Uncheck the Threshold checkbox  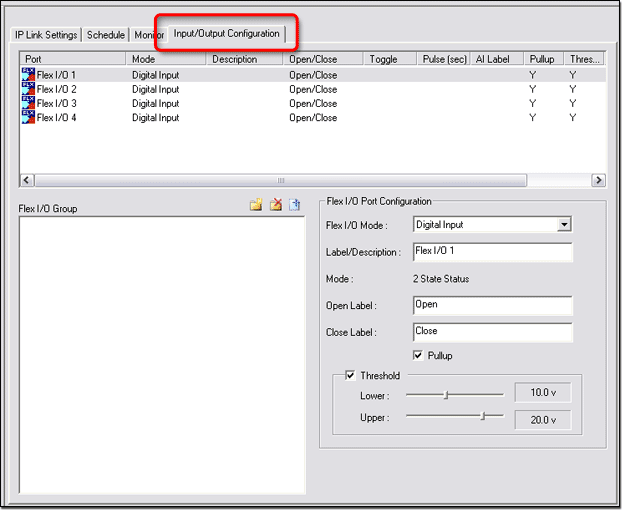click(350, 376)
